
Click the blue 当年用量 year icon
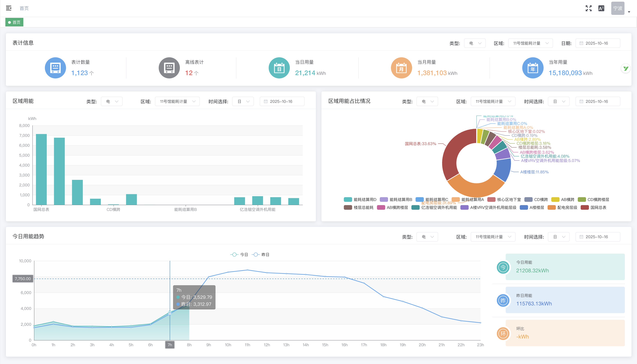533,68
